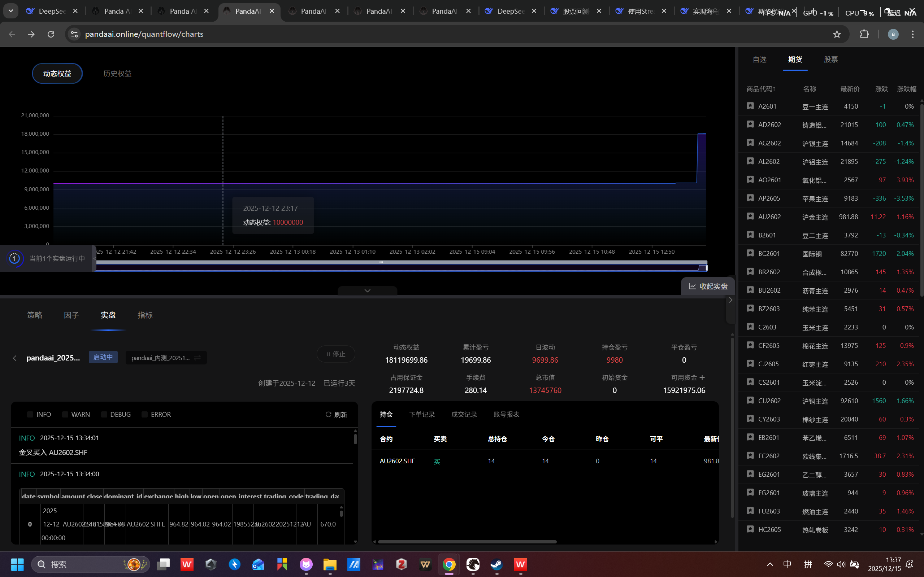This screenshot has height=577, width=924.
Task: Reload the page with the refresh icon
Action: (x=51, y=34)
